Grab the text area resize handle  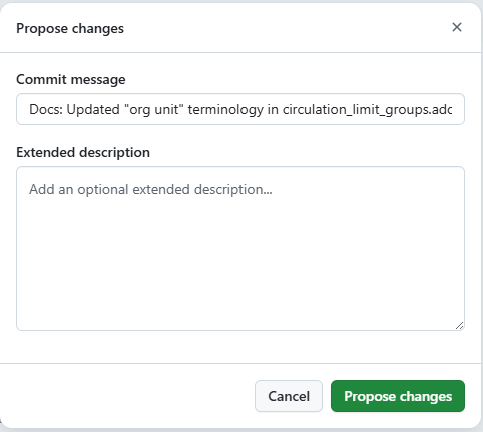(459, 326)
